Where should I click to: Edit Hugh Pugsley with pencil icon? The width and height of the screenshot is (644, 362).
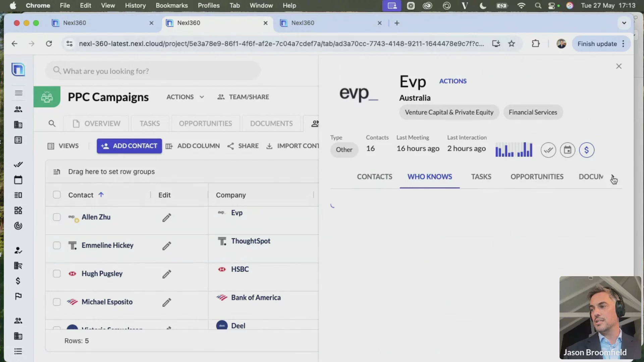point(167,274)
